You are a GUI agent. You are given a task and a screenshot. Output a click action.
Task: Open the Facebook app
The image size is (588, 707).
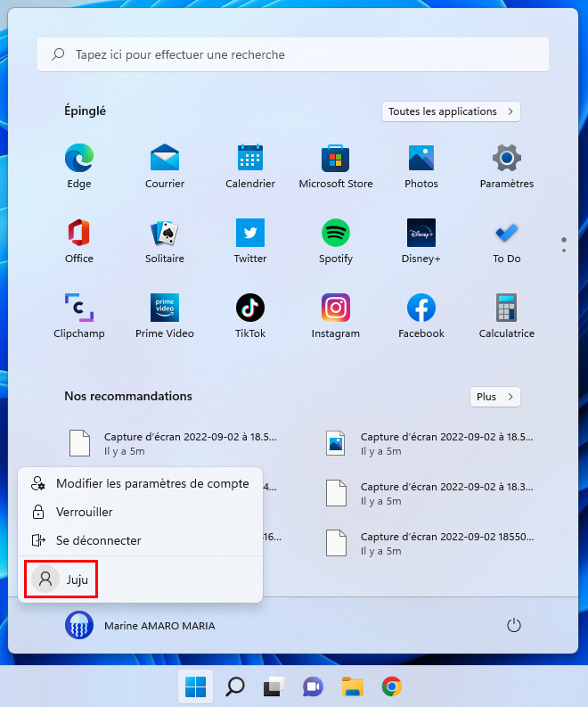click(421, 316)
